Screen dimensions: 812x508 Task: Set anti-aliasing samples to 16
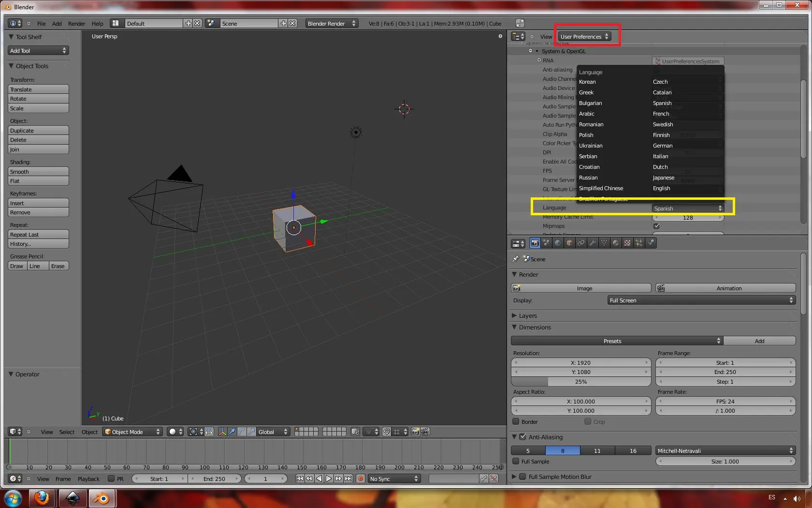[633, 450]
